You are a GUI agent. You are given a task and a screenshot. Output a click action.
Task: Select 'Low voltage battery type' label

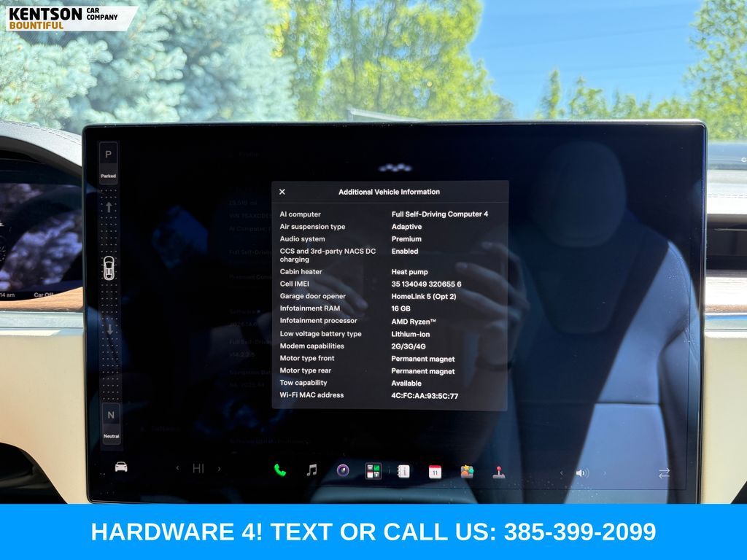coord(321,334)
